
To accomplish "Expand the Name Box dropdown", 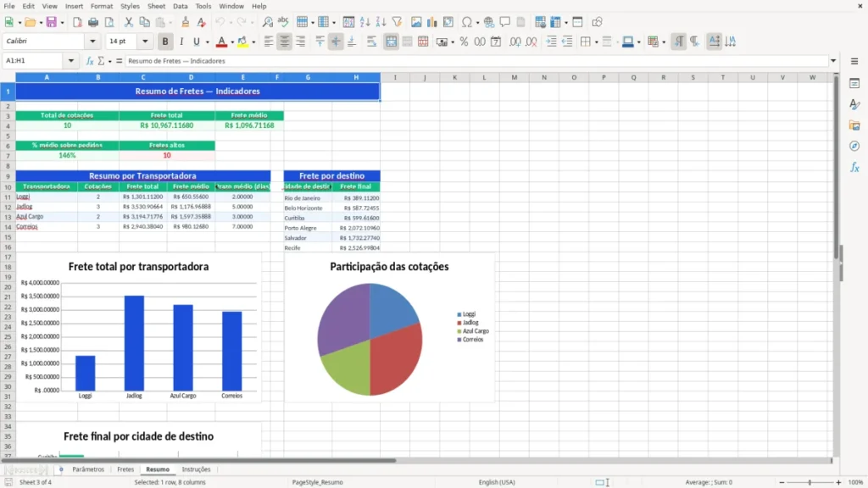I will [x=71, y=60].
